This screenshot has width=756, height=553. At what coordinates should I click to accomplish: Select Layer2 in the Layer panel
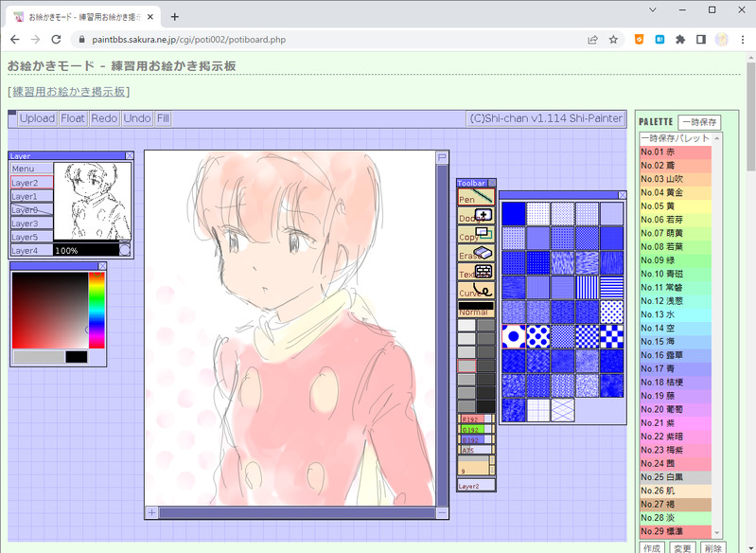coord(32,183)
